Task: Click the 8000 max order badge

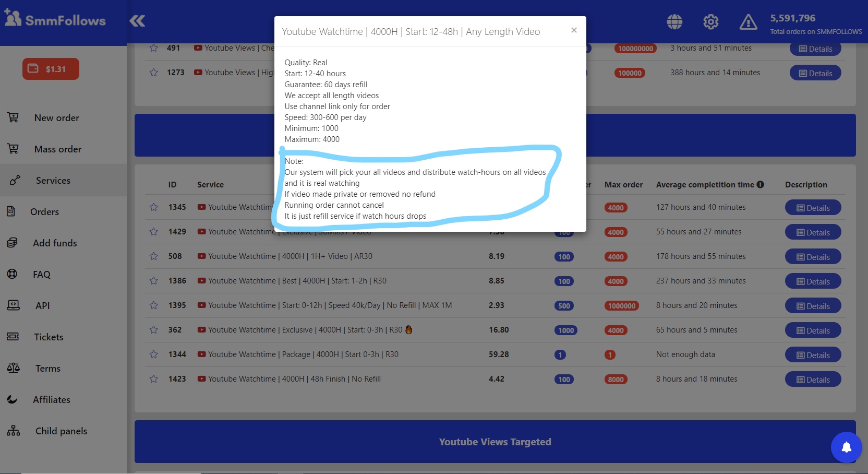Action: 616,380
